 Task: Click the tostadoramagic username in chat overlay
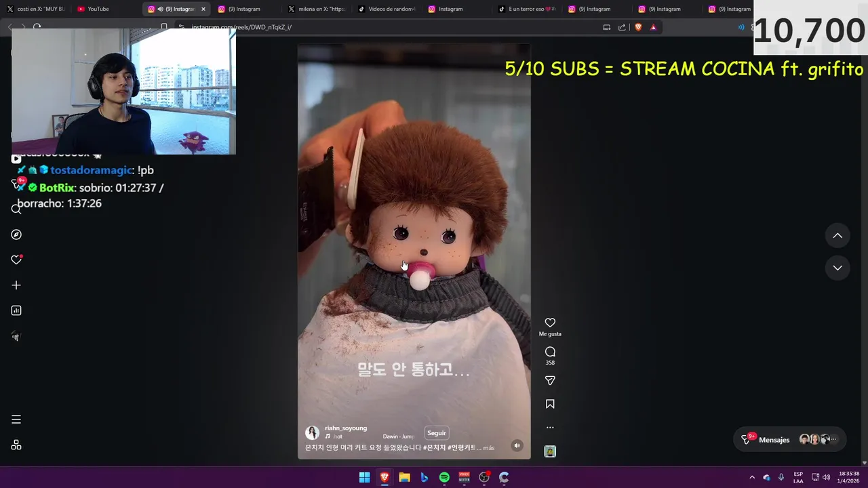(92, 170)
